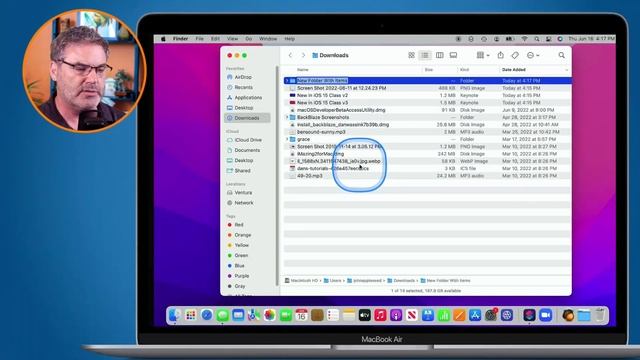The image size is (640, 360).
Task: Open iCloud Drive in the sidebar
Action: tap(248, 140)
